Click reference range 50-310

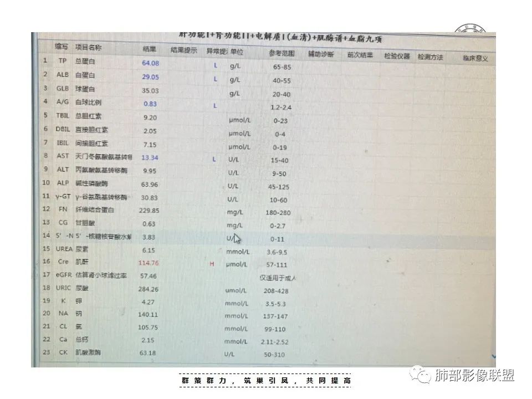point(274,355)
